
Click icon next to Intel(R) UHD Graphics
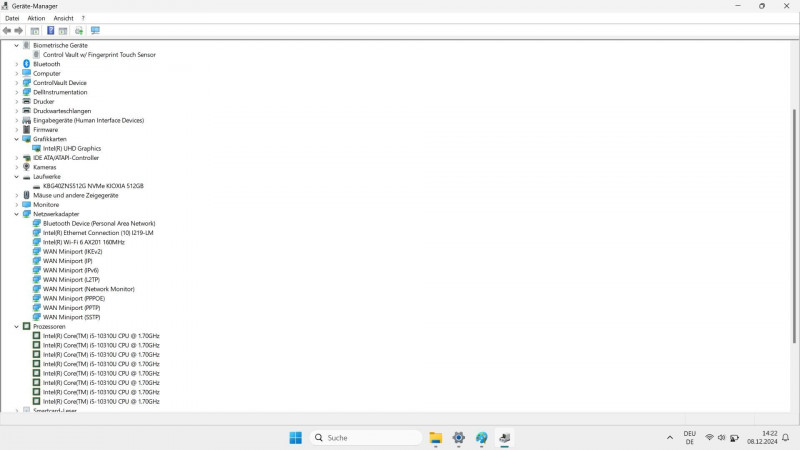pyautogui.click(x=36, y=148)
